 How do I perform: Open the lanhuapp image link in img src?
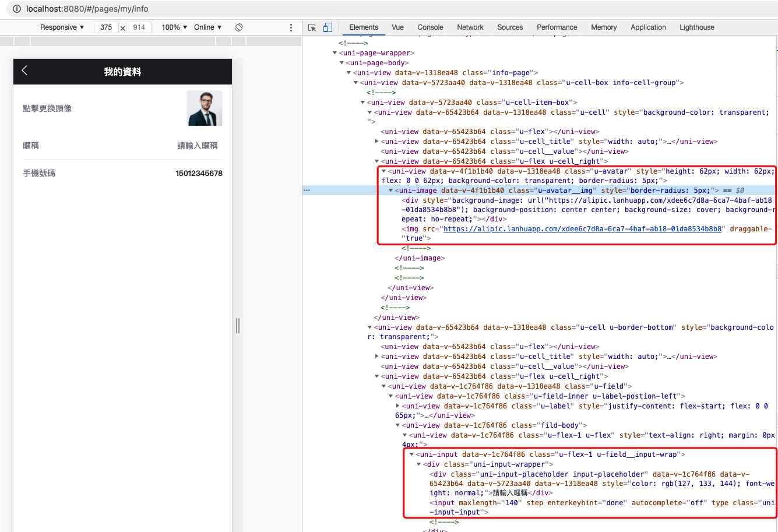coord(583,229)
